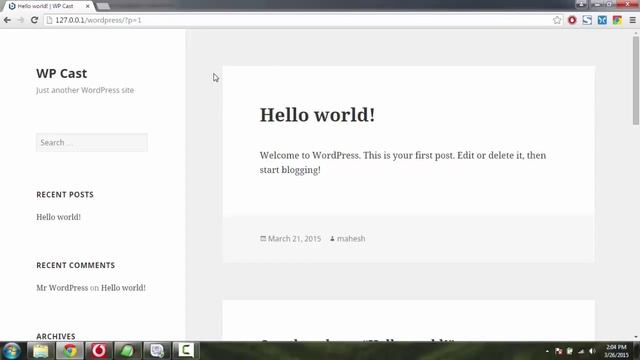Open the Camtasia C taskbar icon
The height and width of the screenshot is (360, 640).
(186, 351)
